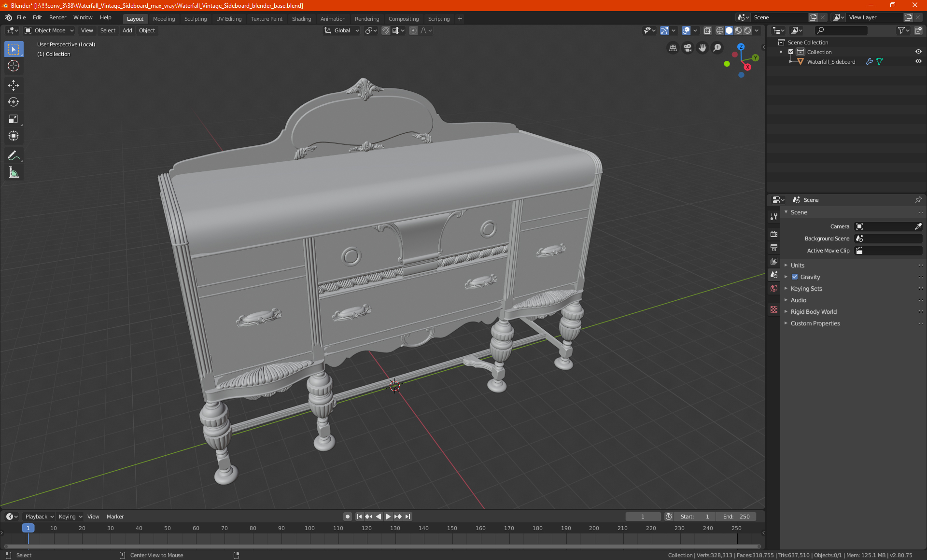Expand the Audio panel
This screenshot has height=560, width=927.
tap(798, 300)
